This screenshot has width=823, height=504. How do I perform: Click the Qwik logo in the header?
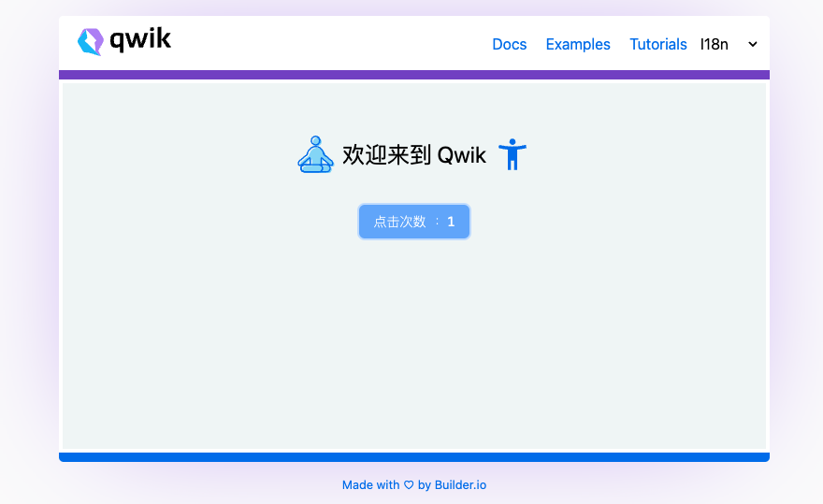[124, 41]
